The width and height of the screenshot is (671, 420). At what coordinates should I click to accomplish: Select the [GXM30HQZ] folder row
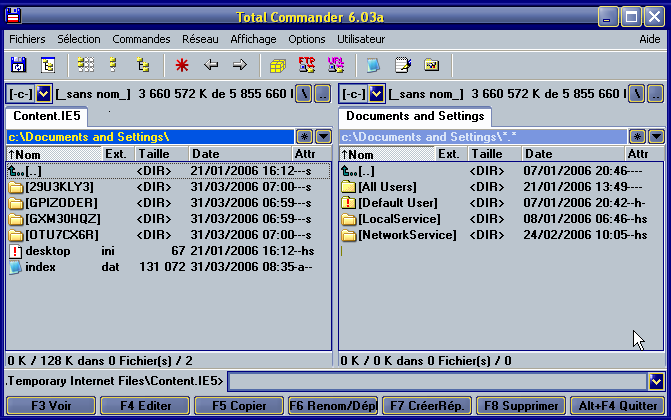pyautogui.click(x=169, y=219)
